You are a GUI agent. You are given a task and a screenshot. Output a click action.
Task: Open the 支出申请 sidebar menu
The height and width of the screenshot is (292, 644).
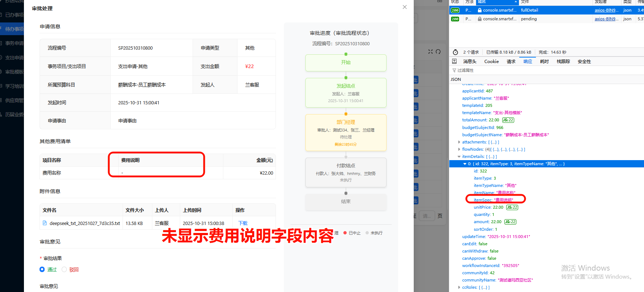click(12, 58)
